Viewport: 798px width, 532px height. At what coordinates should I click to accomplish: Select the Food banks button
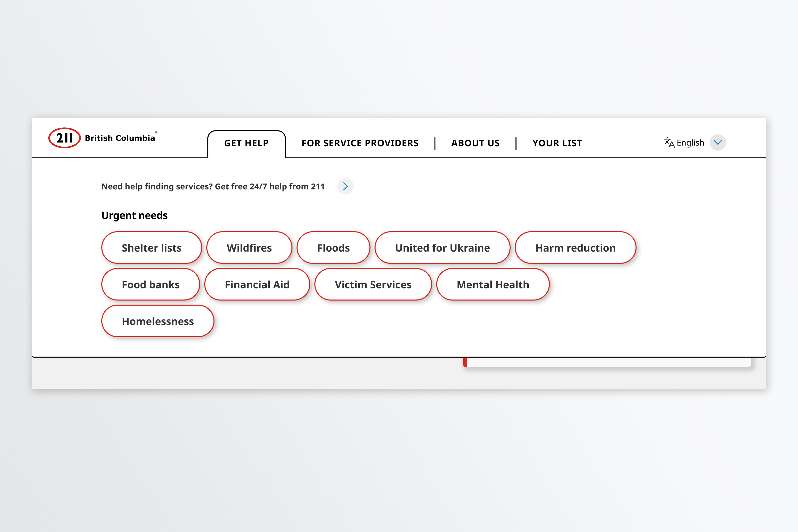151,284
